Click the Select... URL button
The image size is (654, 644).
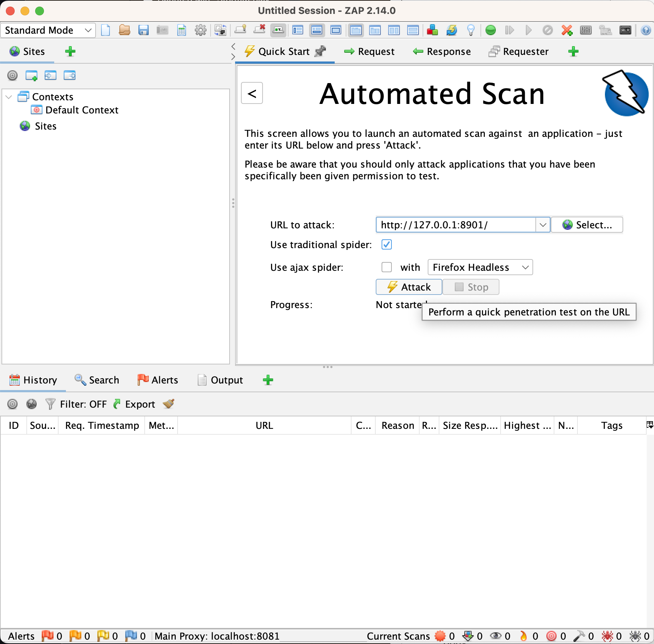(587, 225)
